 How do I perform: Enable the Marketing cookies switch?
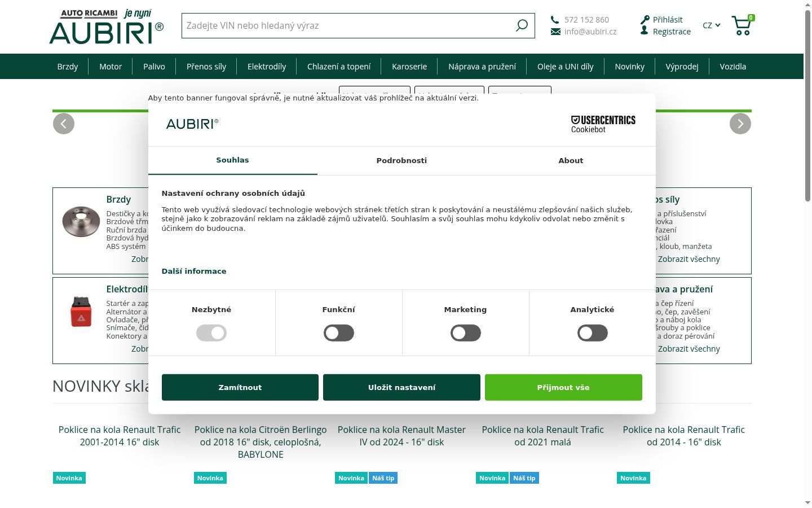[x=466, y=333]
